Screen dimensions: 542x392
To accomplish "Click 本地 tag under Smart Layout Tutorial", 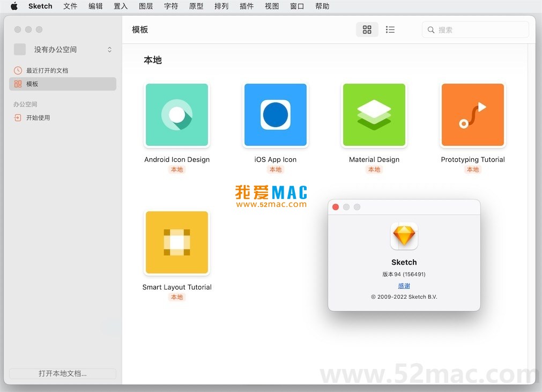I will [x=177, y=297].
